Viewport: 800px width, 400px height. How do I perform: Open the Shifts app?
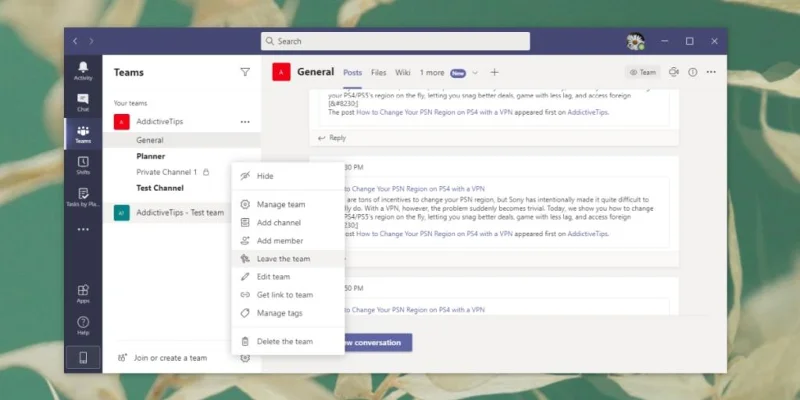point(83,165)
